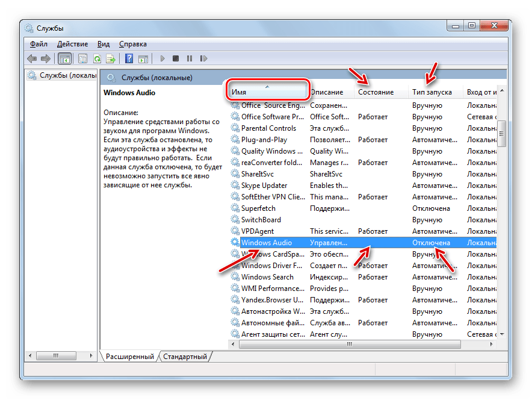Open the Справка menu

pyautogui.click(x=132, y=44)
